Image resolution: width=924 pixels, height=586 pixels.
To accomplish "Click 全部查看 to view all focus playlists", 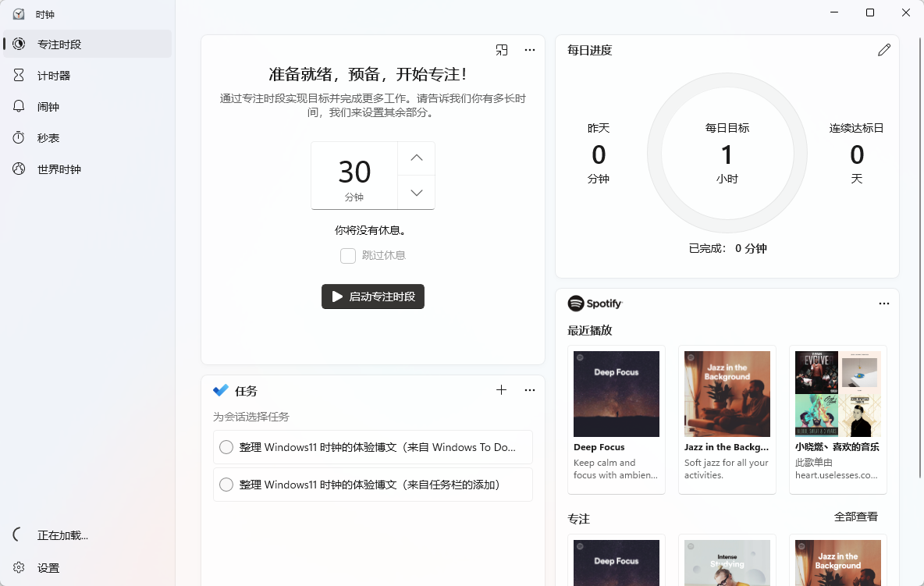I will (x=855, y=517).
